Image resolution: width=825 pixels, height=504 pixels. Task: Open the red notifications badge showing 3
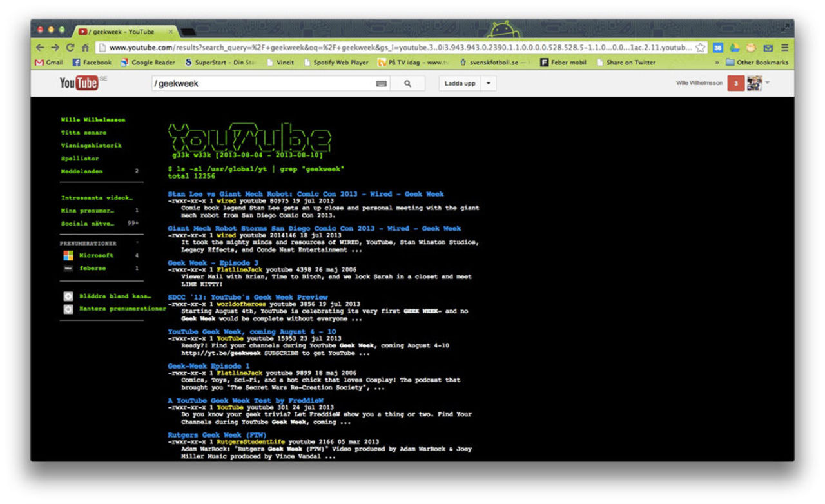coord(735,83)
